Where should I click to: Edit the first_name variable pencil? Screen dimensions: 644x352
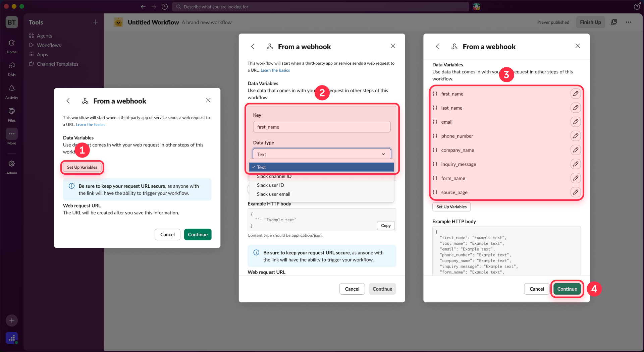pyautogui.click(x=576, y=94)
